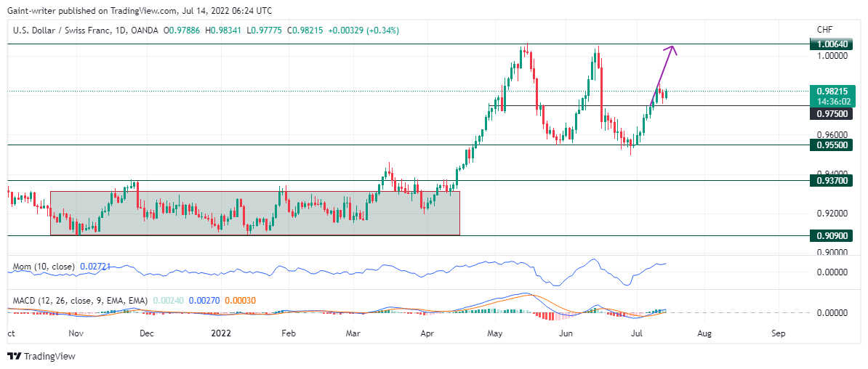868x369 pixels.
Task: Click Nov on the time axis
Action: coord(76,333)
